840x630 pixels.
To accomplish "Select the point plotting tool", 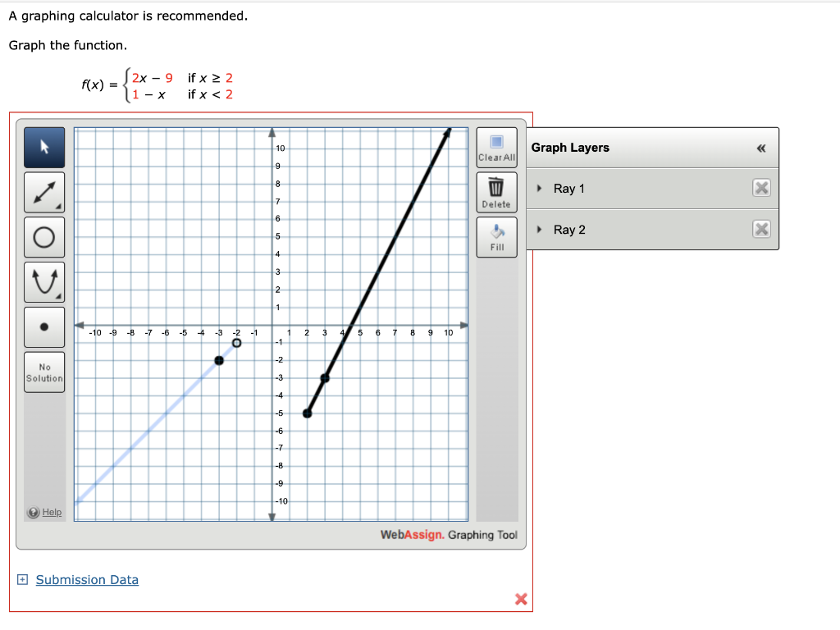I will (x=43, y=326).
